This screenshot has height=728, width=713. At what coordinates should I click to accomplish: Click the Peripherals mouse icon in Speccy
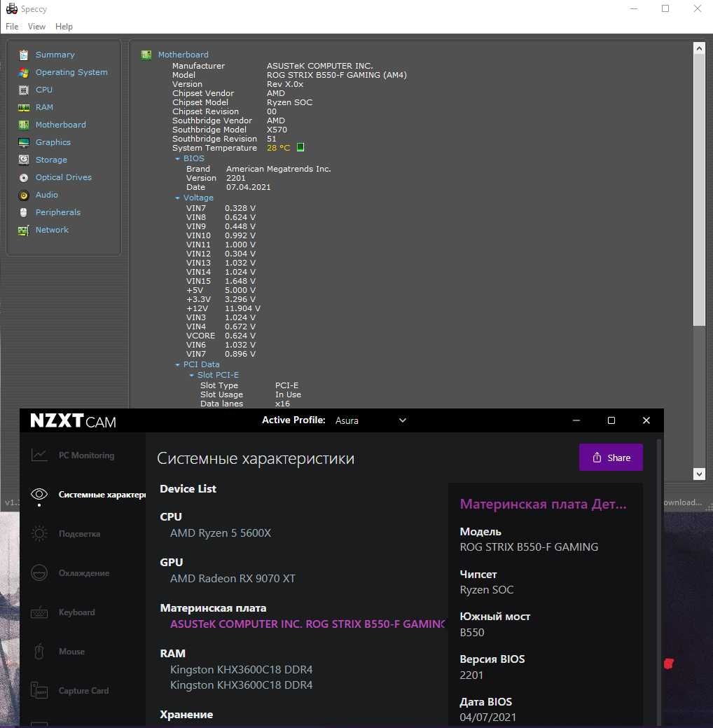(24, 212)
